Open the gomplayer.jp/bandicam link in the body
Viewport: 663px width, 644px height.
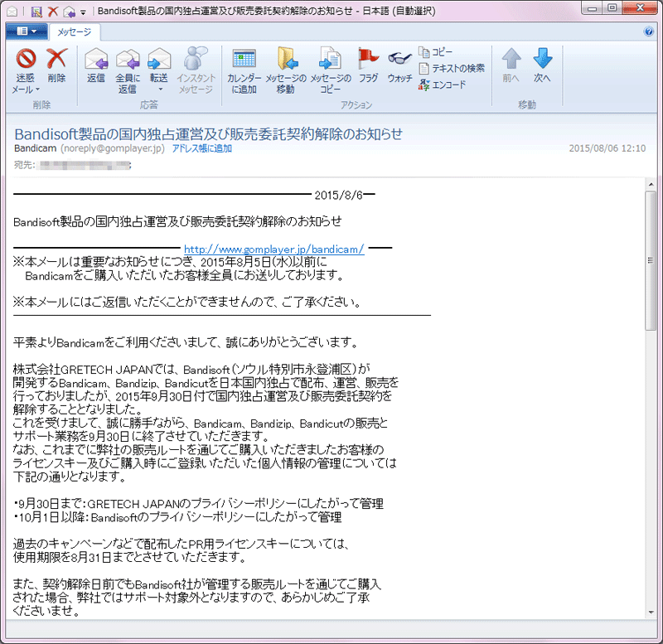click(x=274, y=249)
